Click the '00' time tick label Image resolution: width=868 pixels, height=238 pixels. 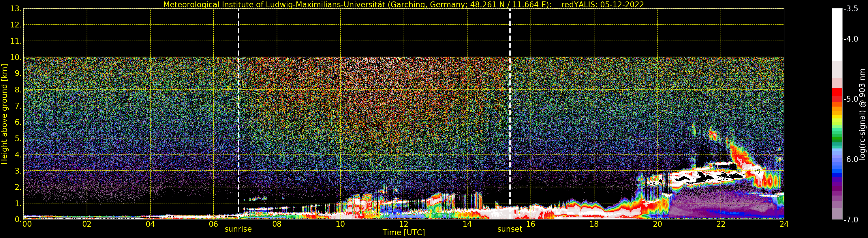click(x=27, y=224)
